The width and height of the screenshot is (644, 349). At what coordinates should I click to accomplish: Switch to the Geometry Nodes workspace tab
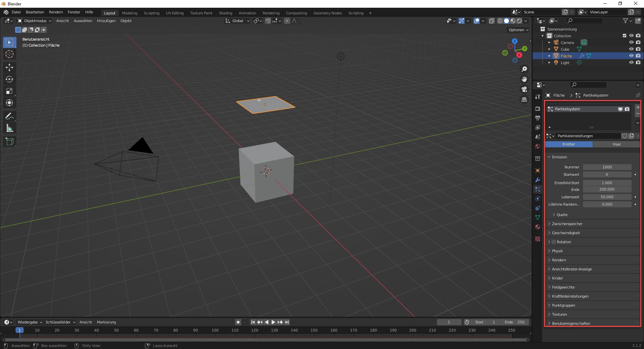tap(328, 13)
